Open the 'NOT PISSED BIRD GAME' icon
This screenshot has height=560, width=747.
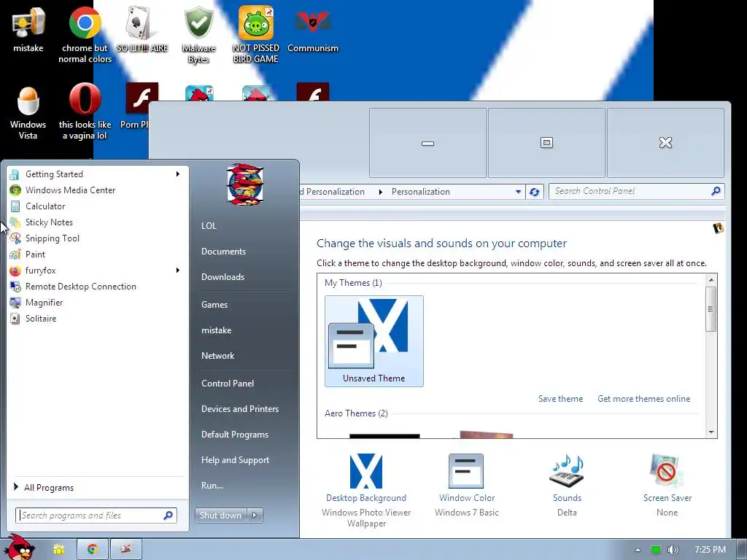point(256,34)
